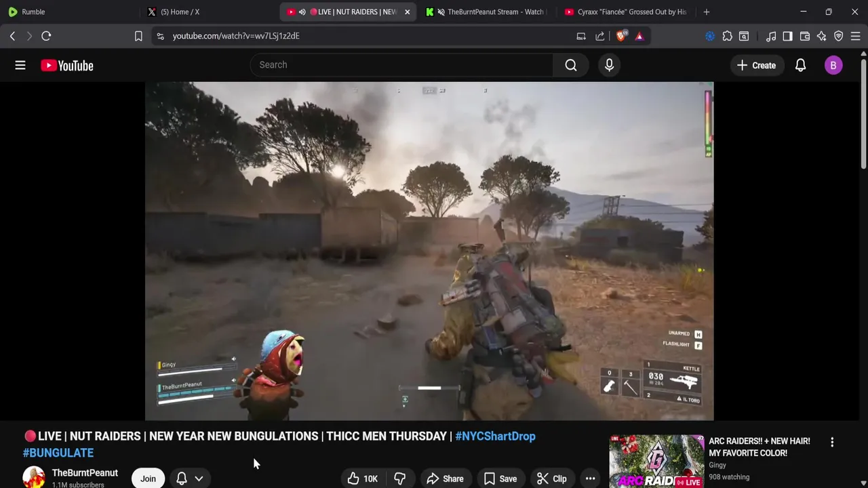Viewport: 868px width, 488px height.
Task: Reload the page
Action: (x=46, y=36)
